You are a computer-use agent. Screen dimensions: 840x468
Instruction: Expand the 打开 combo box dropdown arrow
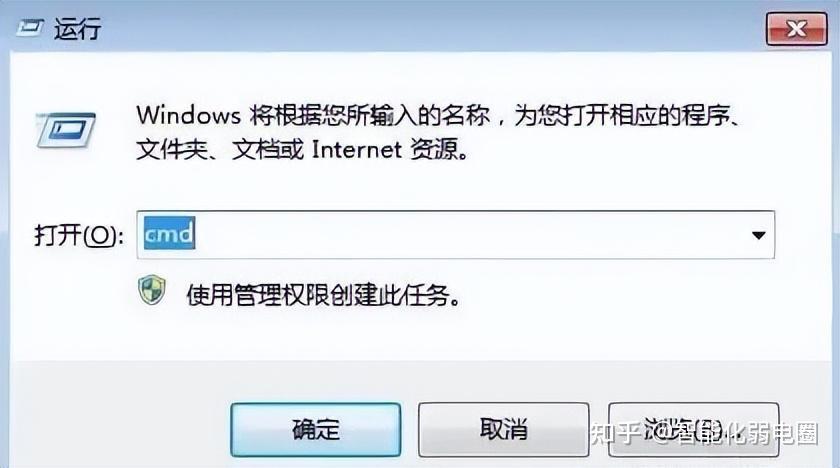coord(758,235)
